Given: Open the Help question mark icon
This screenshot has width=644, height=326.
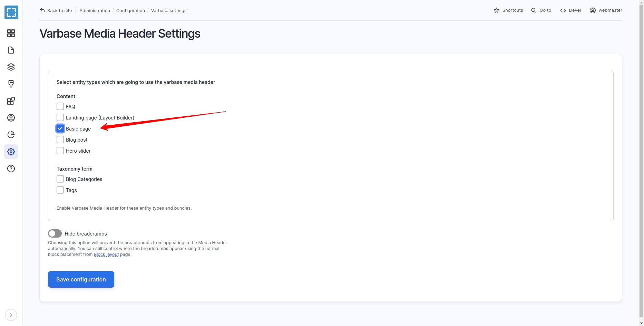Looking at the screenshot, I should (x=11, y=169).
